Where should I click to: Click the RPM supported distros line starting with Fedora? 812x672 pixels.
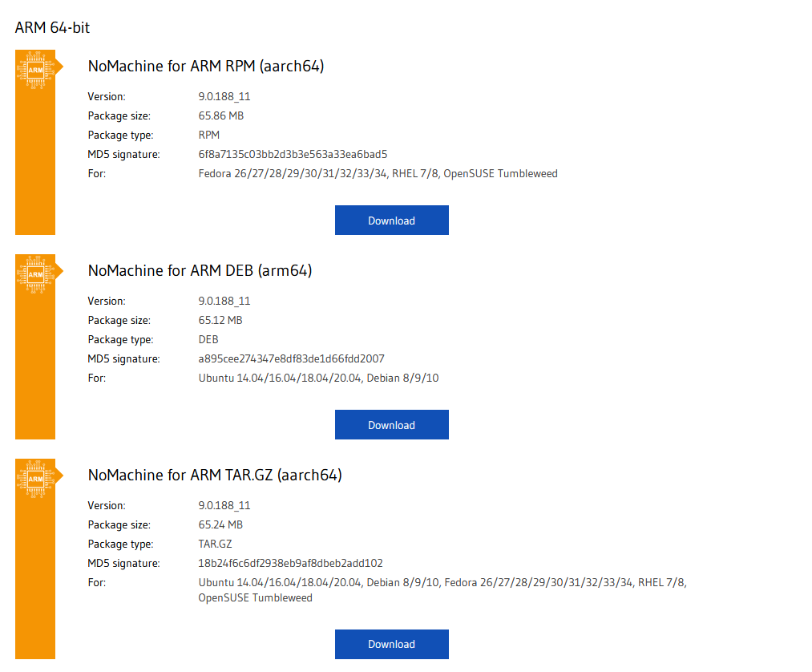click(x=378, y=173)
